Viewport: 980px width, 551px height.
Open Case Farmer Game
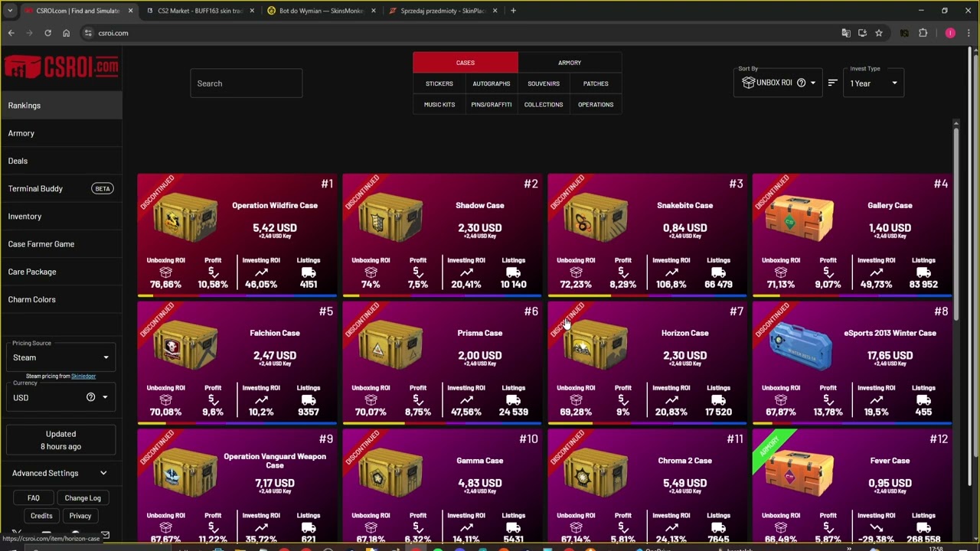60,244
